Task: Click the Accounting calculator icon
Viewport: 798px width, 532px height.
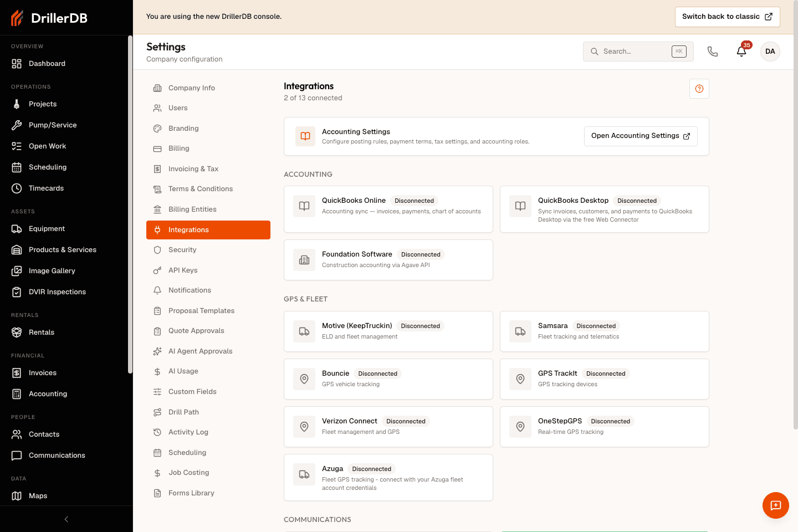Action: tap(17, 394)
